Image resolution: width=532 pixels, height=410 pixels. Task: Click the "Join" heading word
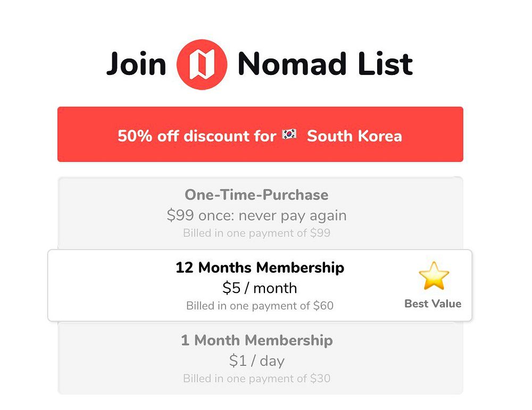point(136,64)
